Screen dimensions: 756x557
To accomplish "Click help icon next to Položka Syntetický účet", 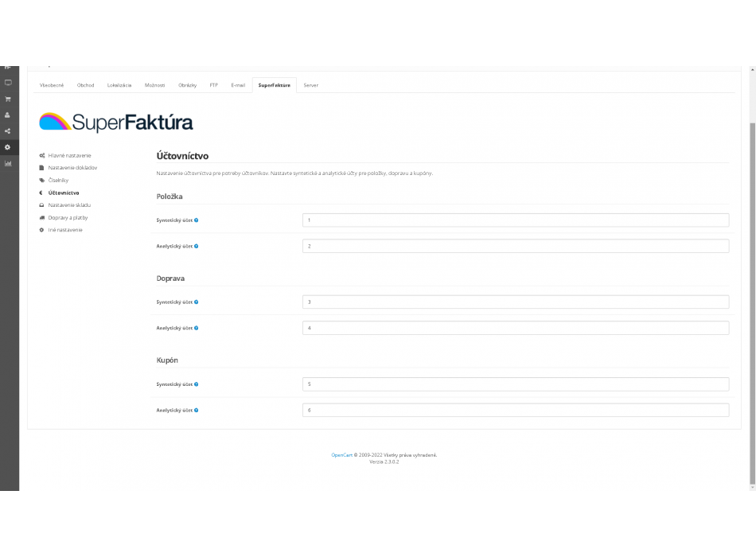I will tap(197, 220).
